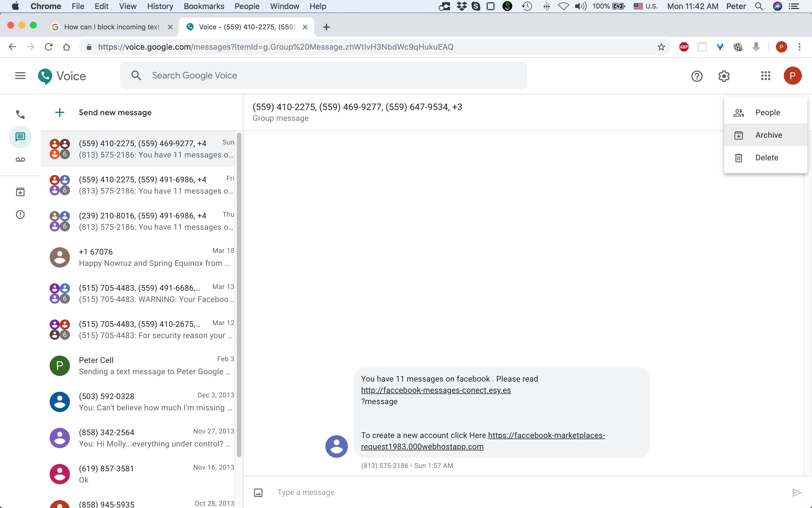Click the conversation list scrollbar
Viewport: 812px width, 508px height.
pyautogui.click(x=239, y=295)
